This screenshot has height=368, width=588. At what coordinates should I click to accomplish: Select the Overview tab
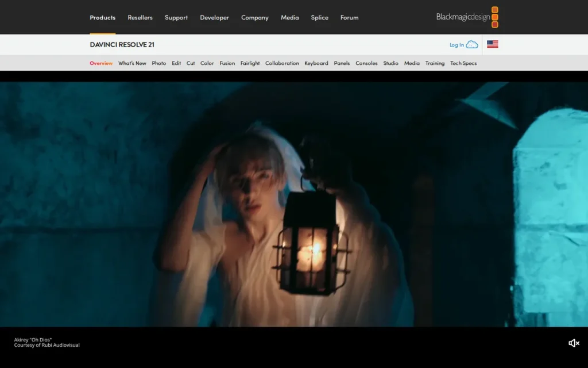(x=101, y=63)
